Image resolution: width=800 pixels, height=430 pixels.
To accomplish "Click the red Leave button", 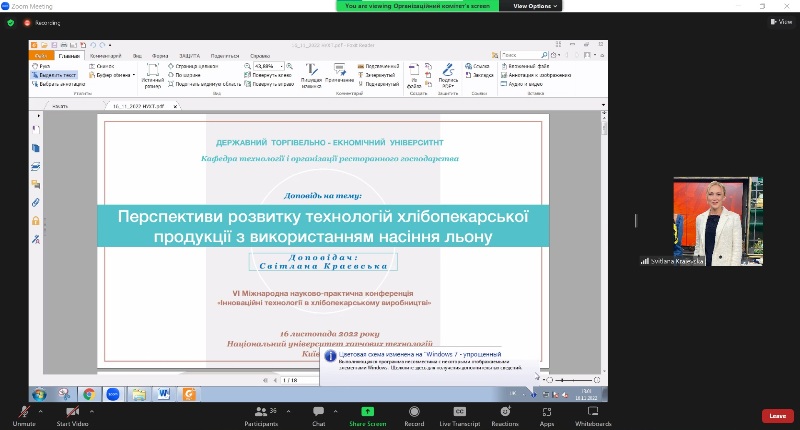I will [x=778, y=416].
